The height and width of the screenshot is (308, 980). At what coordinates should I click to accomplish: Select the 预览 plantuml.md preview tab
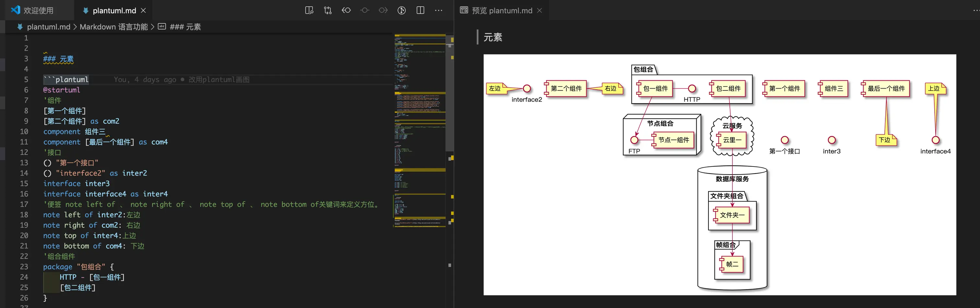point(501,10)
